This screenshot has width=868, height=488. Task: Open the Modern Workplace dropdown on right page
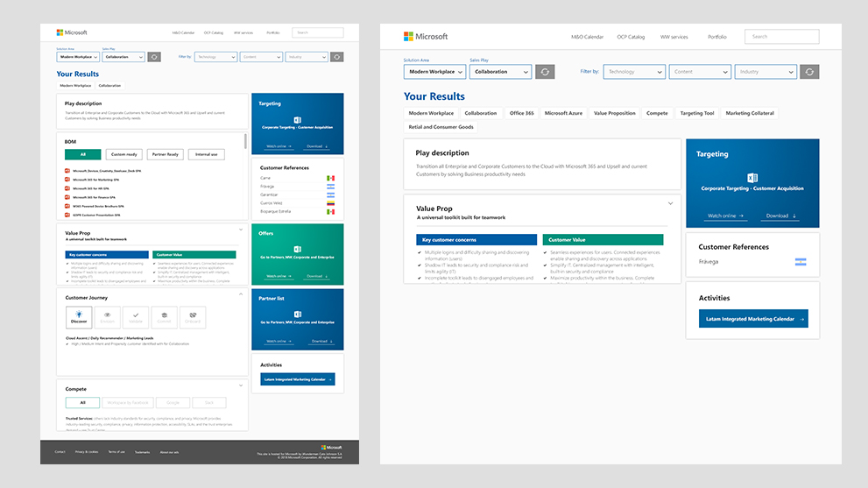pyautogui.click(x=434, y=72)
